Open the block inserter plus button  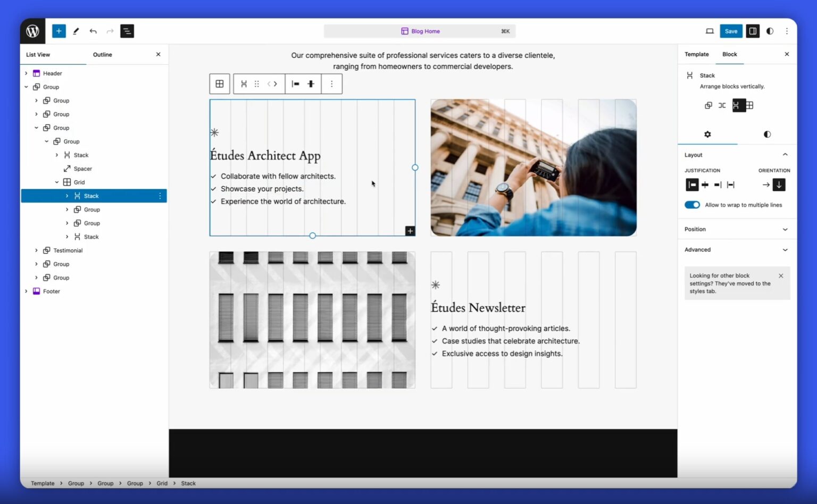pyautogui.click(x=59, y=31)
